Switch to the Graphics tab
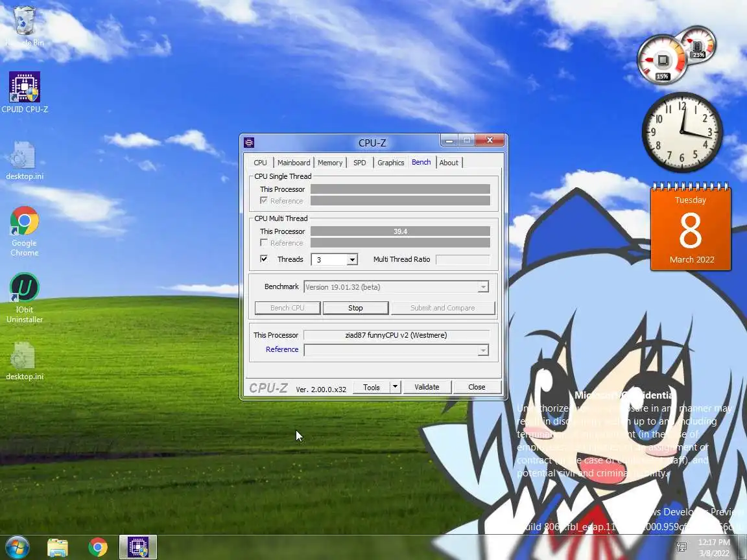747x560 pixels. coord(390,163)
